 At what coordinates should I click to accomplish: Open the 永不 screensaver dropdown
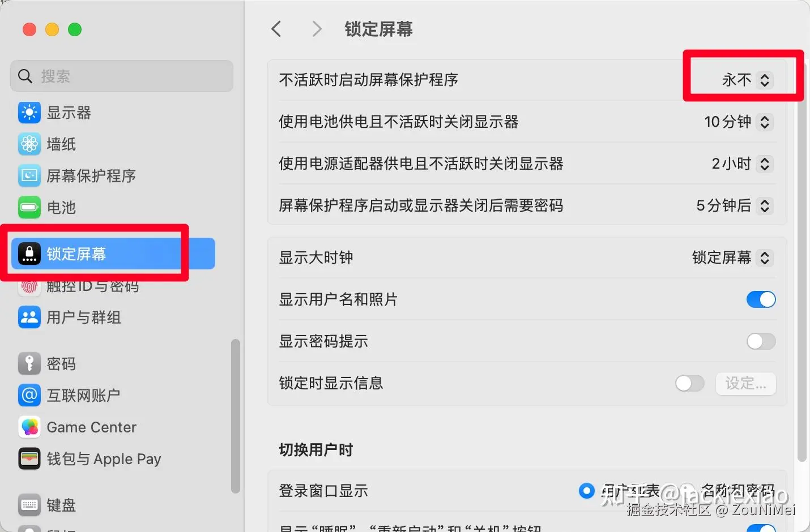(x=745, y=80)
